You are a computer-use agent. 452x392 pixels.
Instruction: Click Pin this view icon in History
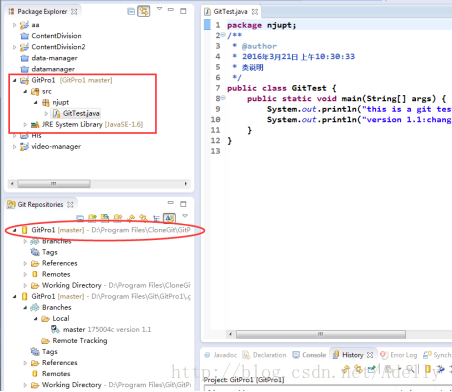tap(371, 369)
